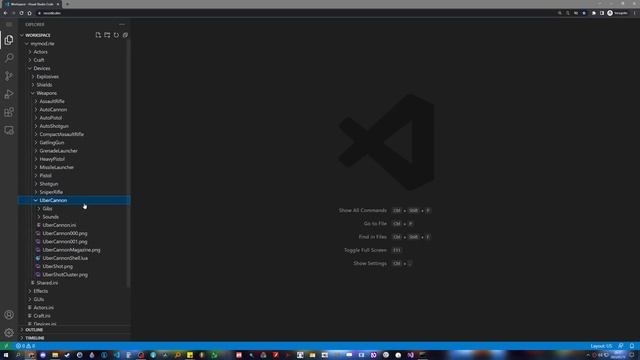Expand the Shields folder

coord(74,85)
